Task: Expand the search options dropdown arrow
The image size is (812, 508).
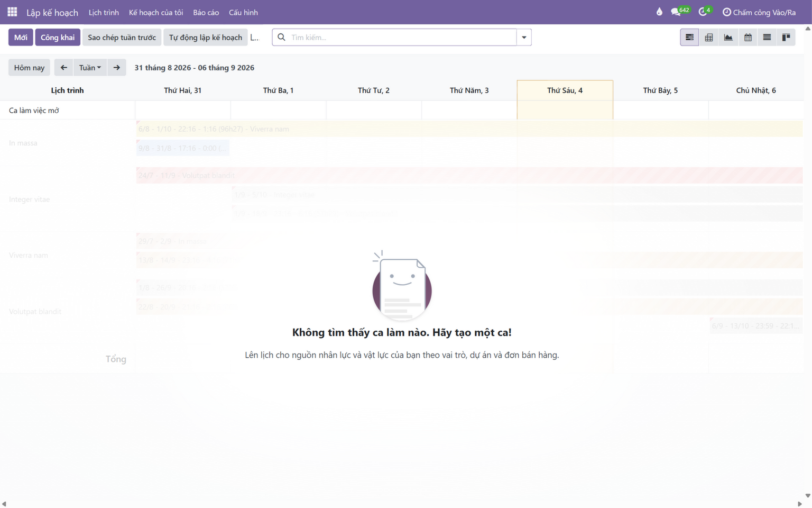Action: pyautogui.click(x=524, y=37)
